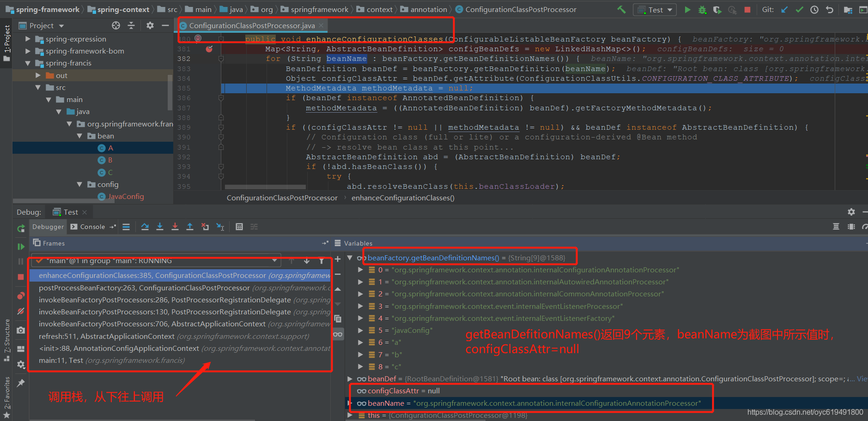Build the project with hammer icon

tap(622, 9)
